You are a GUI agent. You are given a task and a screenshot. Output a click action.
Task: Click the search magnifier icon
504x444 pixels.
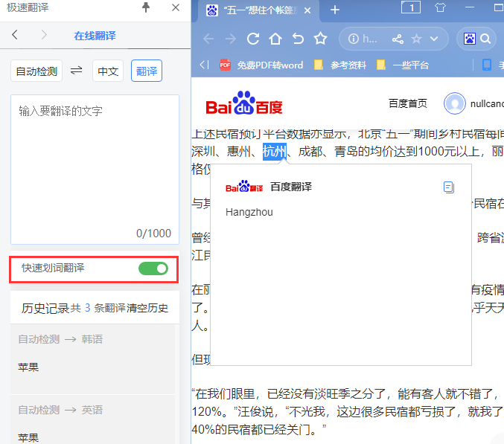(485, 39)
